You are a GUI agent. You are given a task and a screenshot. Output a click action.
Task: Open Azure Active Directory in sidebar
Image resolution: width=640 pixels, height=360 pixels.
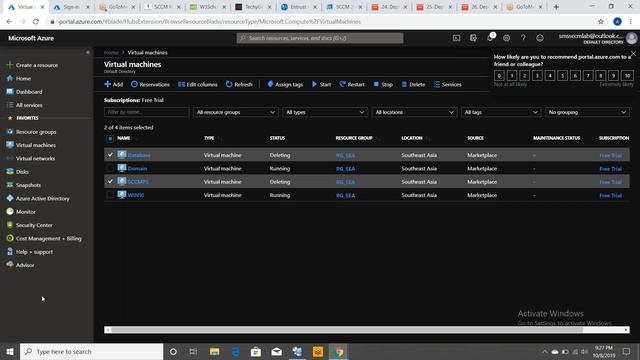(42, 198)
